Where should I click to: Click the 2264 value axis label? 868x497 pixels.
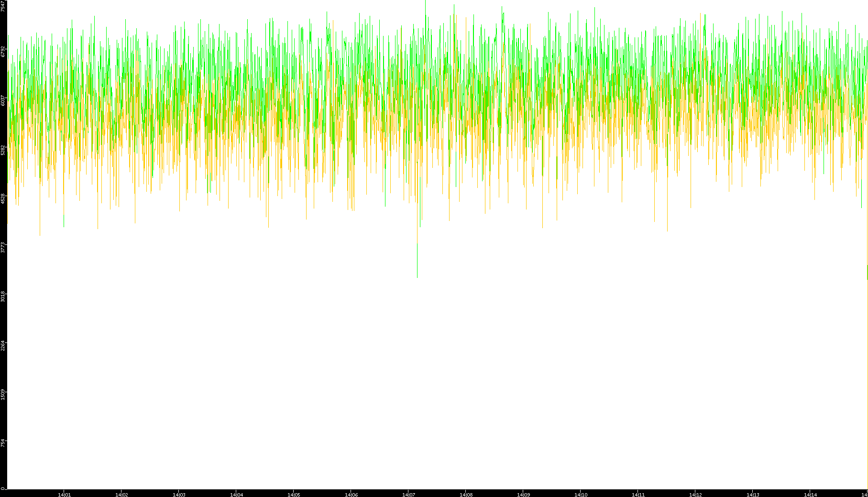click(x=3, y=346)
